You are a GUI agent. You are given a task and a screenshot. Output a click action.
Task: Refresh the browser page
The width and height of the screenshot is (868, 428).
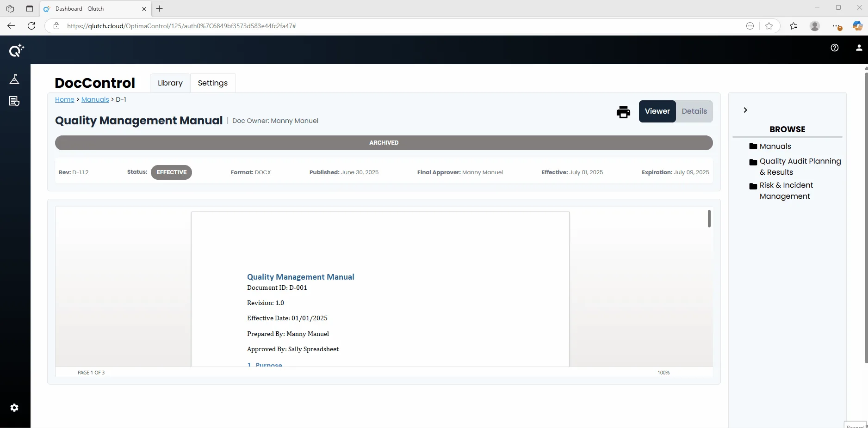point(31,26)
